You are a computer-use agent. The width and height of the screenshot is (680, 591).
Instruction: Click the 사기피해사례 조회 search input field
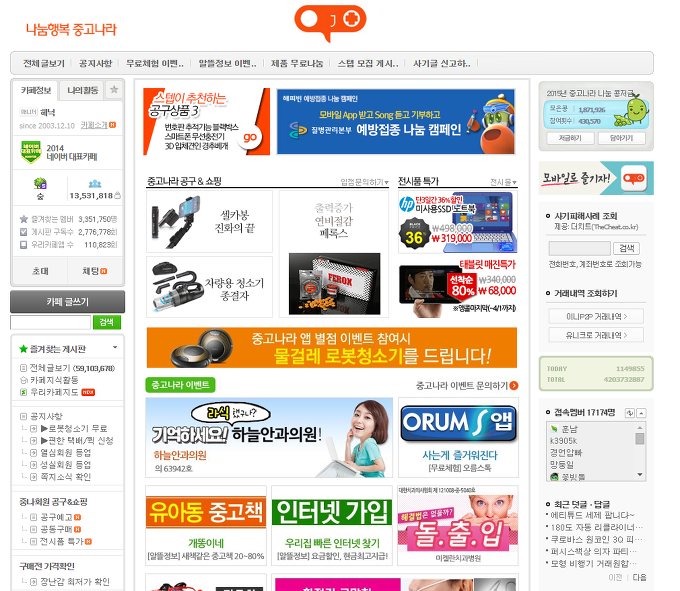(x=579, y=248)
